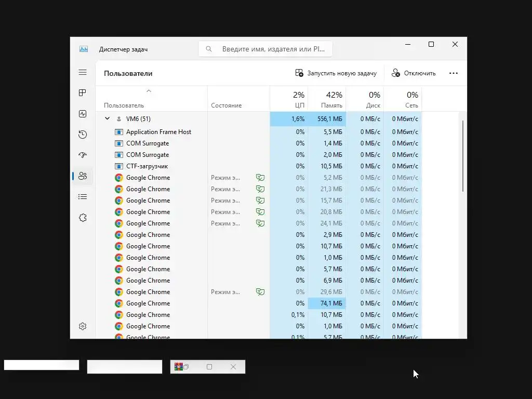
Task: Select the COM Surrogate row using 1,4 МБ
Action: (x=259, y=143)
